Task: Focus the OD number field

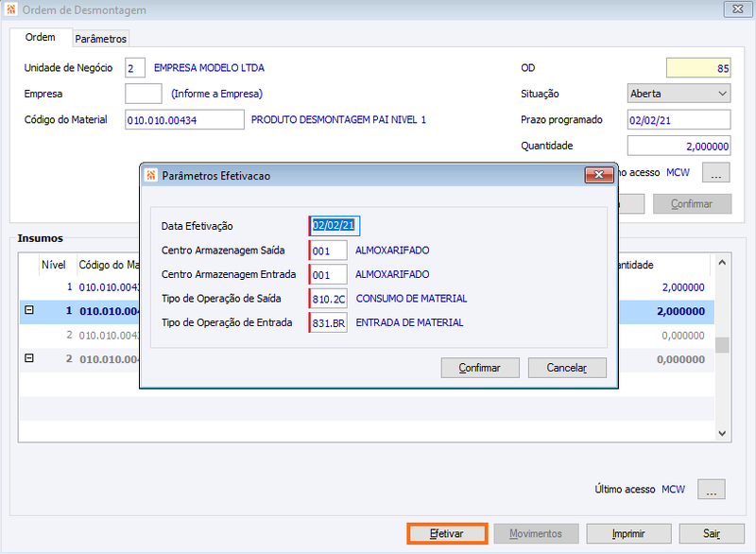Action: pos(698,68)
